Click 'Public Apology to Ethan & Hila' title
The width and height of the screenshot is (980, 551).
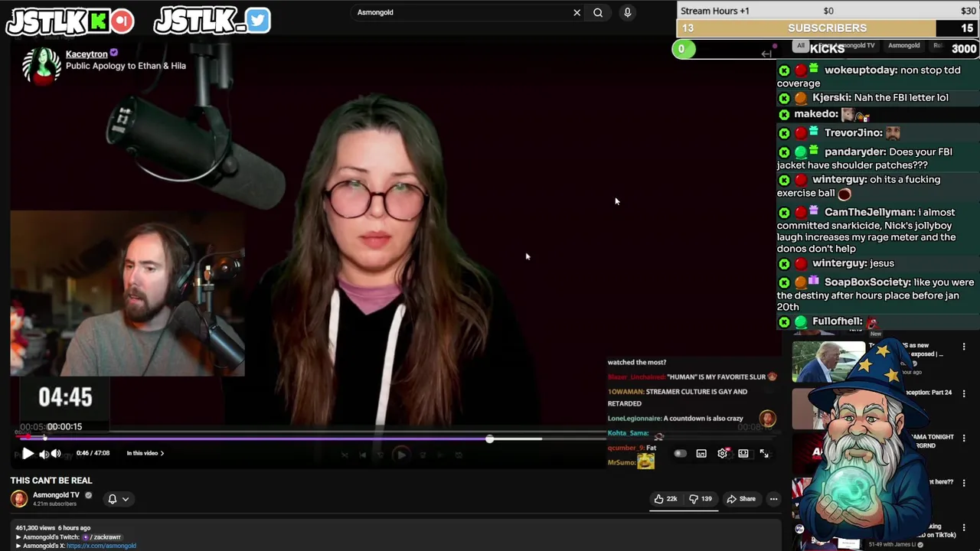(126, 66)
